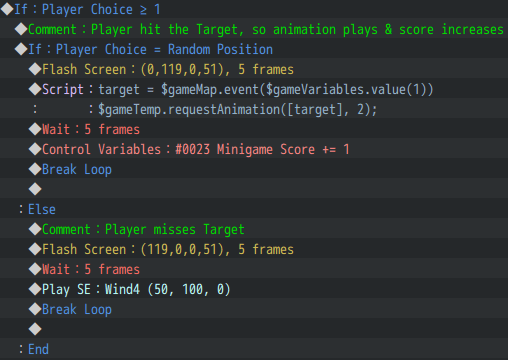Select the empty command line just above ': End'

(254, 329)
